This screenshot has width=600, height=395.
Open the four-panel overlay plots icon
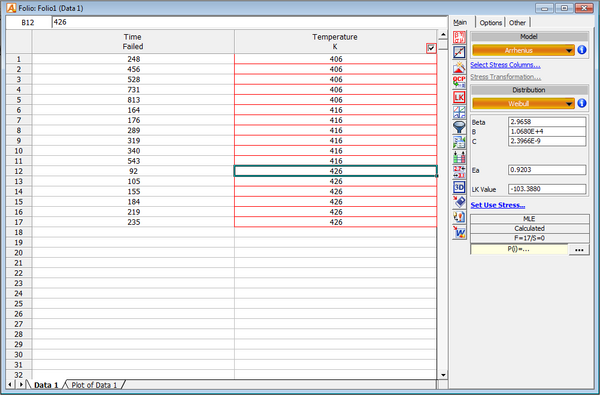(459, 112)
